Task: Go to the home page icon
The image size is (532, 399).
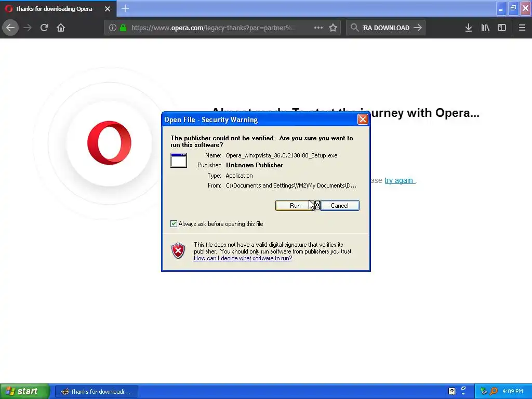Action: coord(61,28)
